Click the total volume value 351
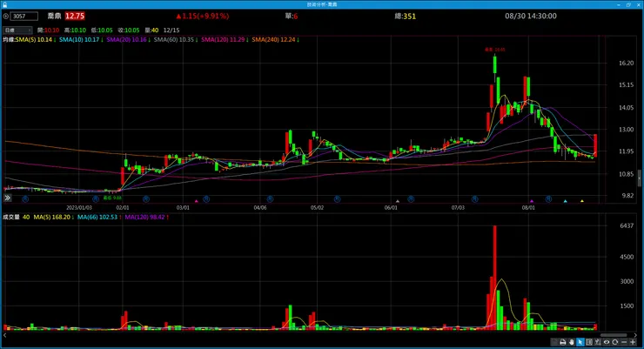The image size is (644, 349). click(410, 17)
